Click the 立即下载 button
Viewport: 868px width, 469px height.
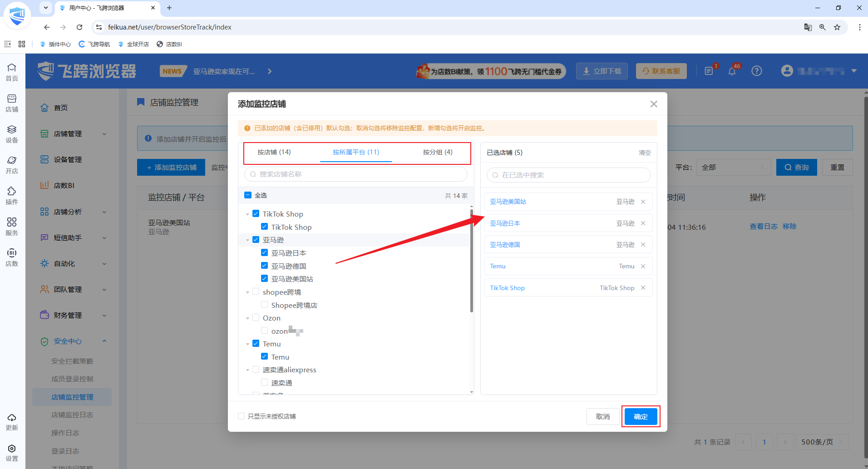click(602, 71)
